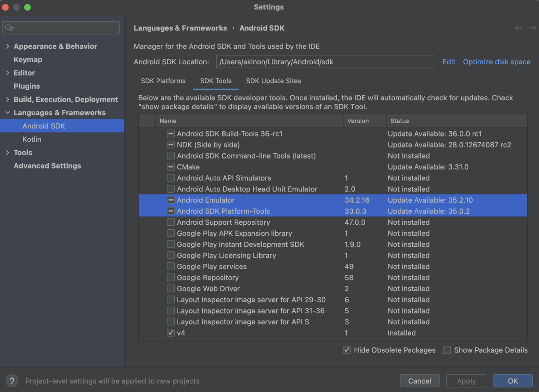
Task: Expand the Editor settings node
Action: (x=8, y=73)
